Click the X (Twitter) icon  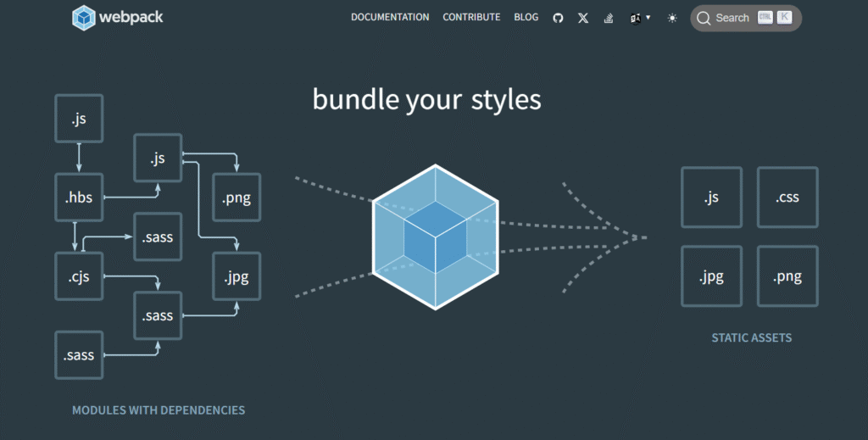(583, 18)
